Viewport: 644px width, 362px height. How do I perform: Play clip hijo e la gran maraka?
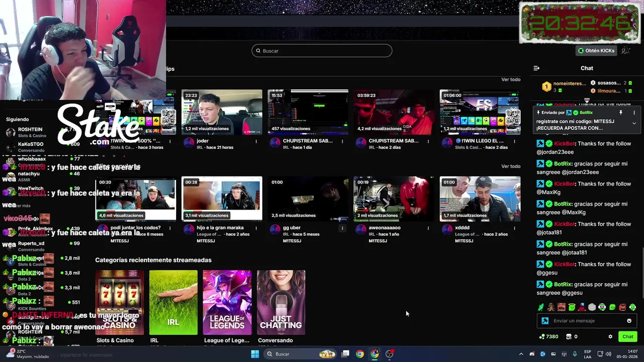click(222, 199)
